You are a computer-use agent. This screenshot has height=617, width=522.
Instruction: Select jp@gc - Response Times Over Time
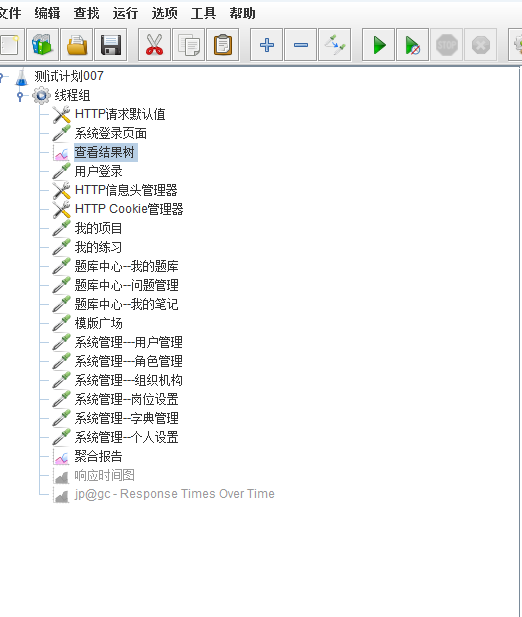(x=175, y=494)
